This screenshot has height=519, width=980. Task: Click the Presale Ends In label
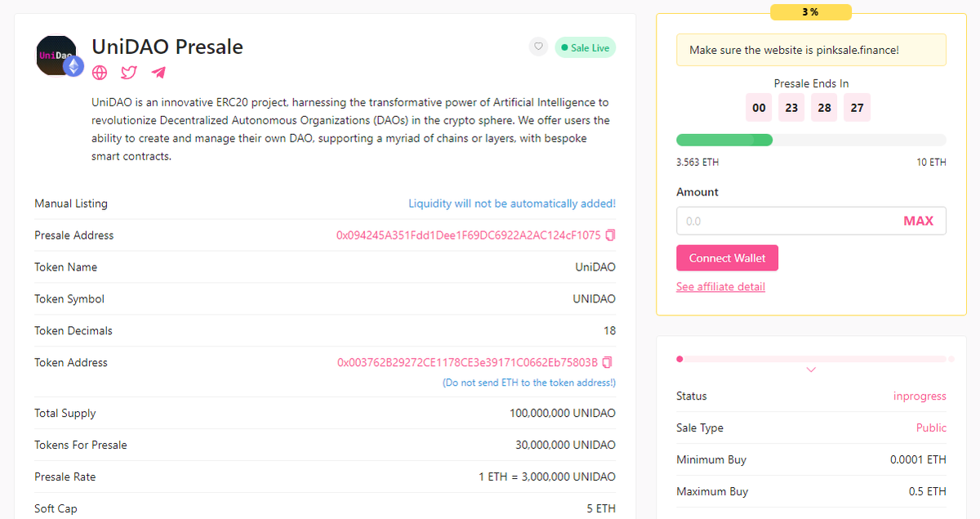coord(811,83)
